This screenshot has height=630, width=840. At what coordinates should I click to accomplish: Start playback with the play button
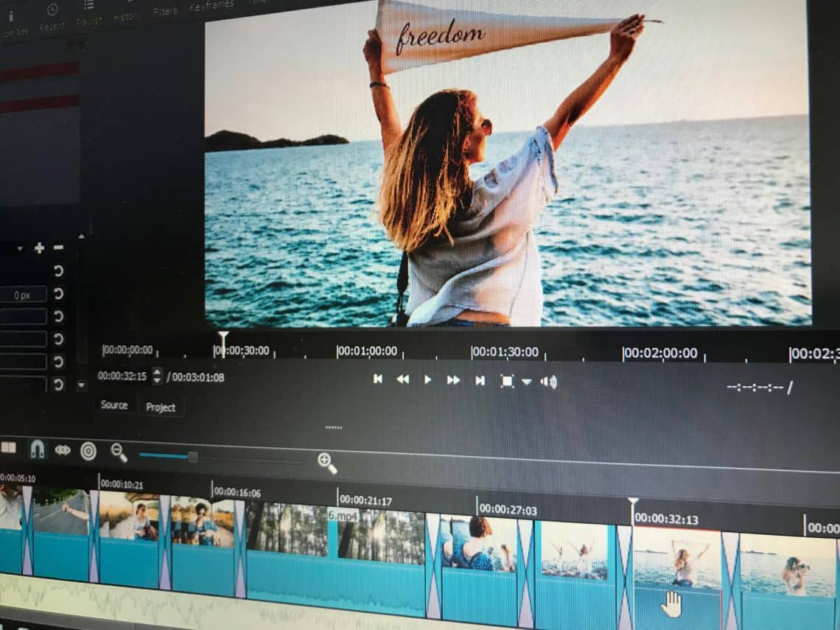(427, 379)
